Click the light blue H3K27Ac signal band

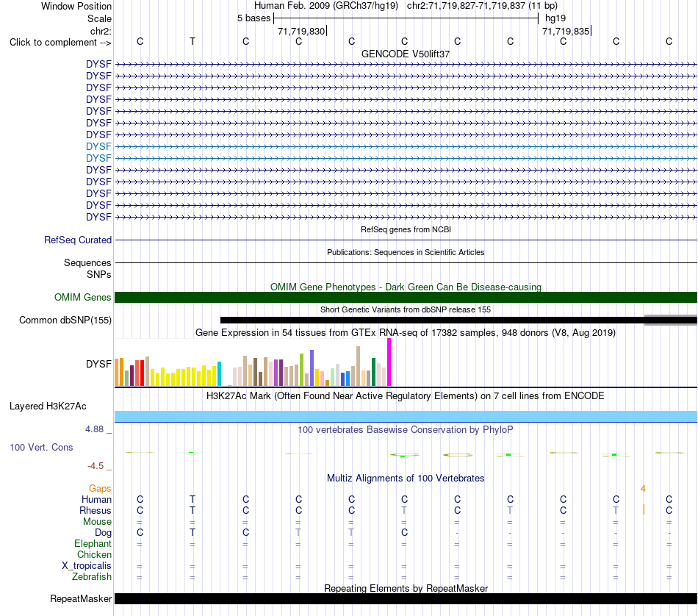click(x=406, y=417)
